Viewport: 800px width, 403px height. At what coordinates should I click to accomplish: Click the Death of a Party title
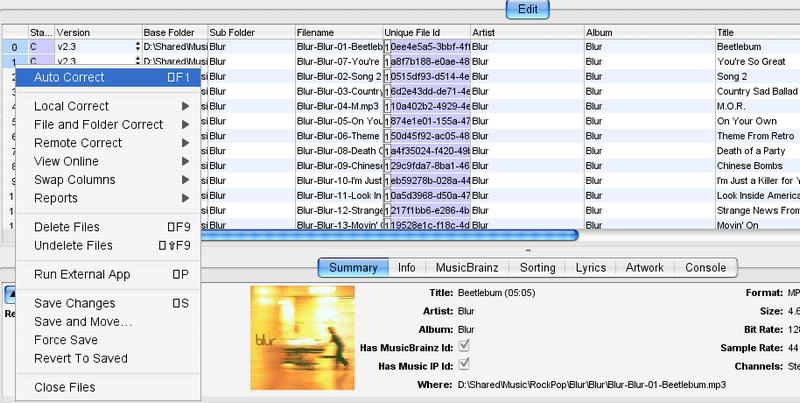click(x=758, y=151)
